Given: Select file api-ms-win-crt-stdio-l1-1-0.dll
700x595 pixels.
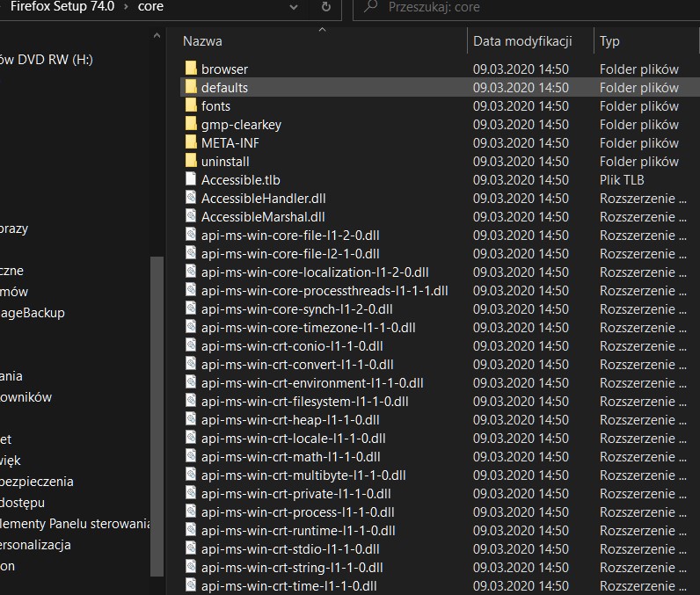Looking at the screenshot, I should click(x=290, y=549).
